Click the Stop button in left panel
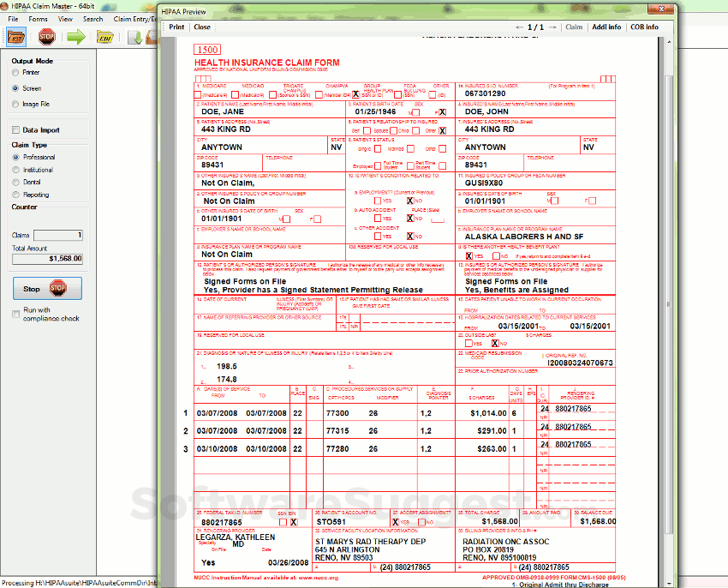This screenshot has width=728, height=588. [47, 289]
